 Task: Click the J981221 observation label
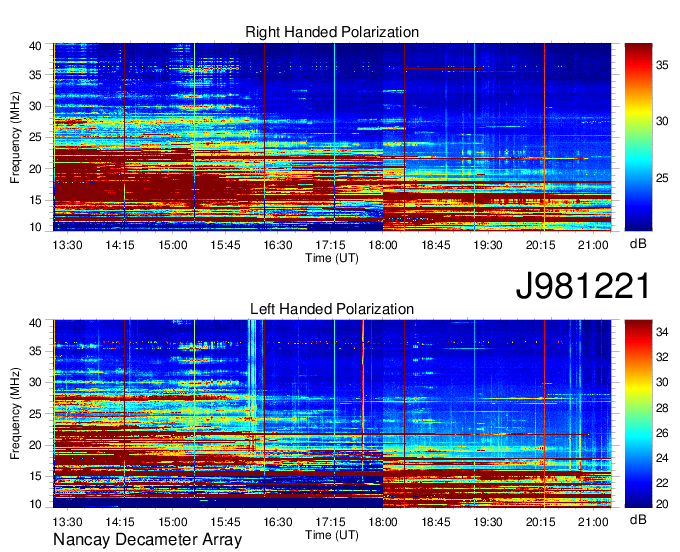pyautogui.click(x=583, y=286)
